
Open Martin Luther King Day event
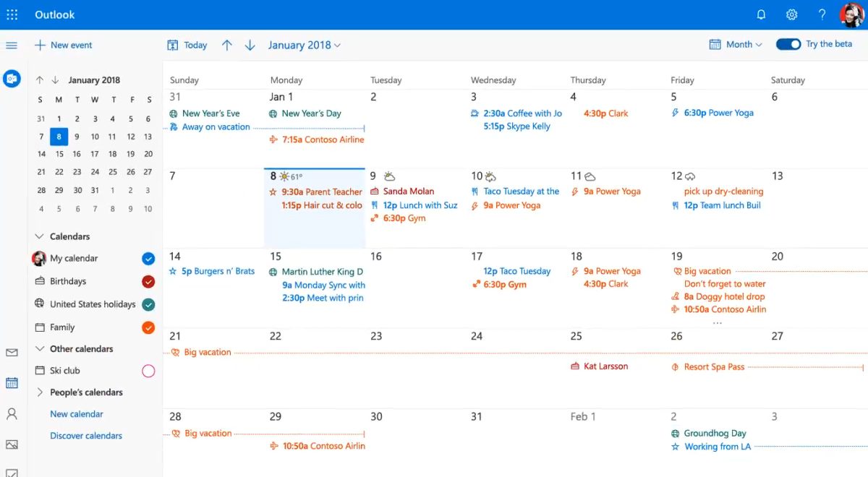pos(316,272)
